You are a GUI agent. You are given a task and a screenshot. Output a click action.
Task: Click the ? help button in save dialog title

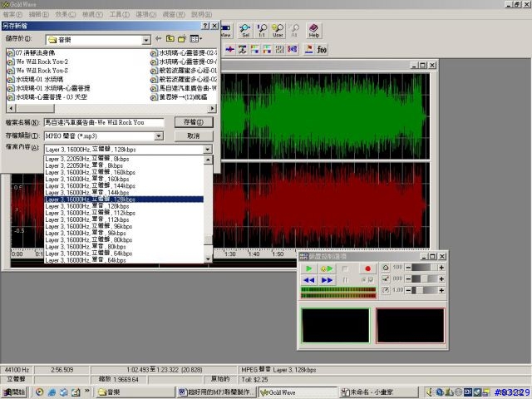pyautogui.click(x=205, y=26)
